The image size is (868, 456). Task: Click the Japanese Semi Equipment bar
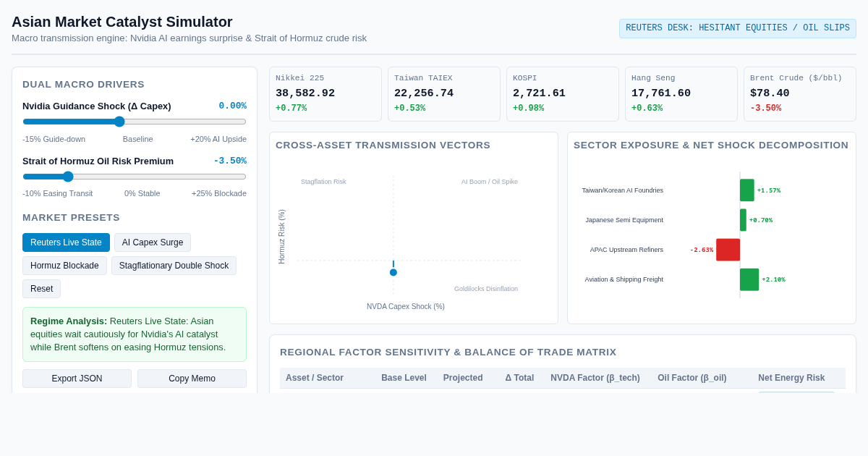(x=743, y=220)
